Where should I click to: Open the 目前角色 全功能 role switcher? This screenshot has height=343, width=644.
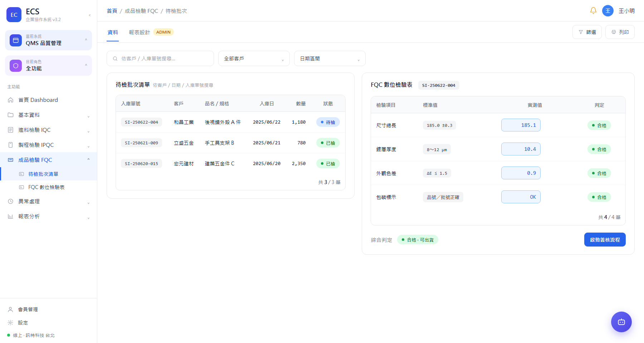[49, 66]
